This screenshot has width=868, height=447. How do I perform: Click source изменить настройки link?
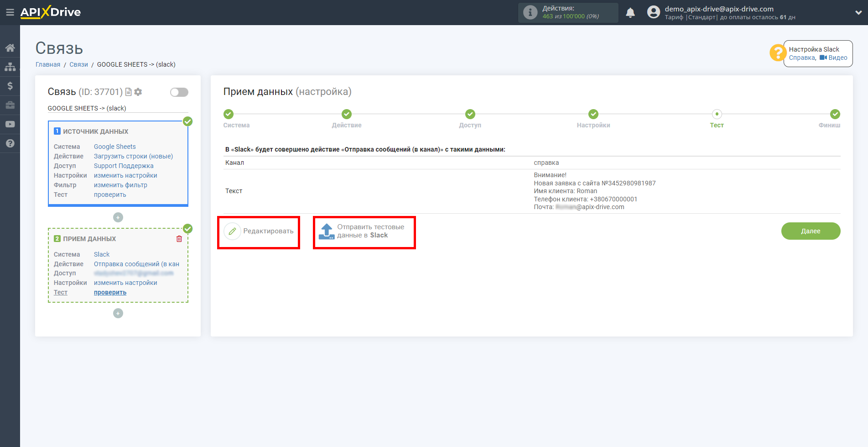125,175
